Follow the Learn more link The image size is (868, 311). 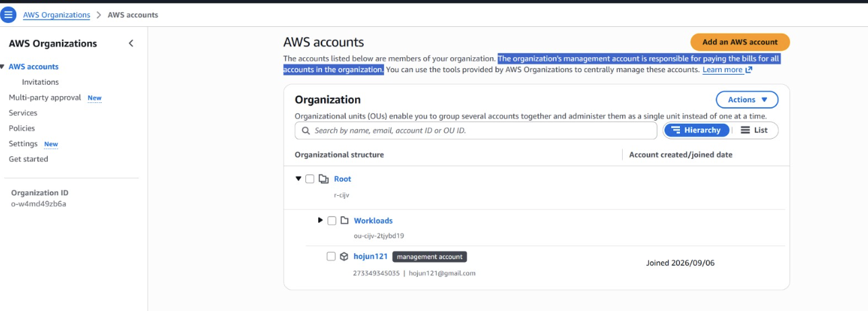722,70
